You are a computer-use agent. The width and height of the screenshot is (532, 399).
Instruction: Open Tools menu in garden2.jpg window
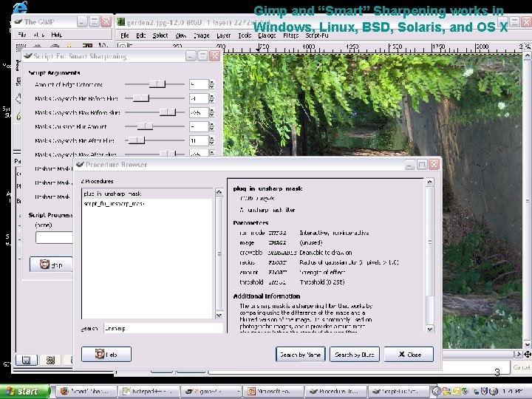coord(245,35)
